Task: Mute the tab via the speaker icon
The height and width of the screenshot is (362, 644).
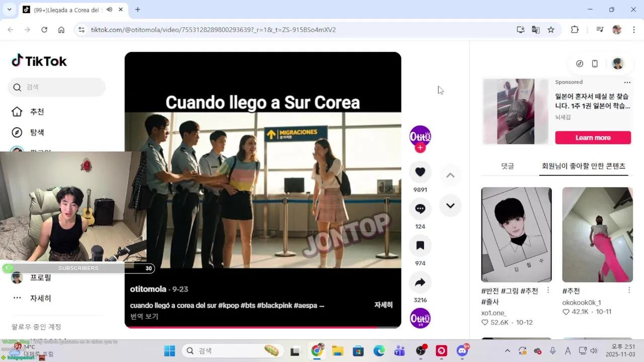Action: tap(109, 10)
